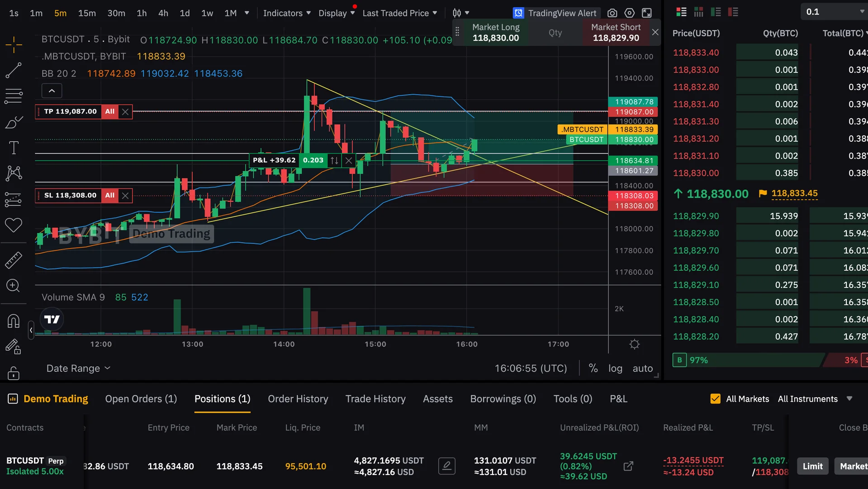Click the TradingView logo on chart
This screenshot has height=489, width=868.
coord(52,320)
